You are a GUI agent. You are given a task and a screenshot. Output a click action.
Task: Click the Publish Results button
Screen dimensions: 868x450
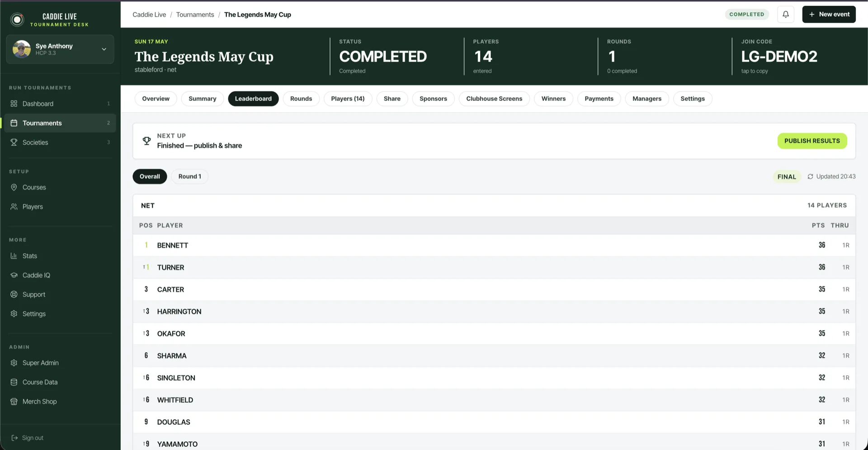pos(812,141)
